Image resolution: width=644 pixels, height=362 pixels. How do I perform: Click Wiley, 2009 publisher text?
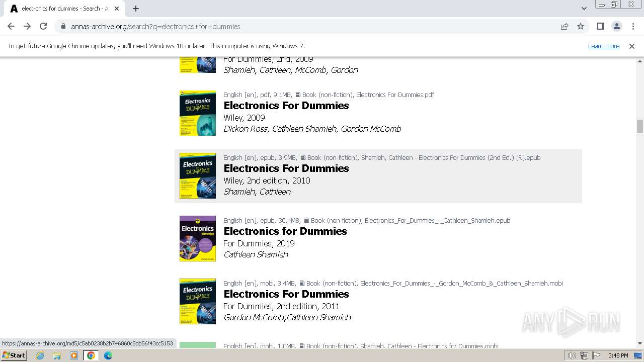tap(244, 118)
